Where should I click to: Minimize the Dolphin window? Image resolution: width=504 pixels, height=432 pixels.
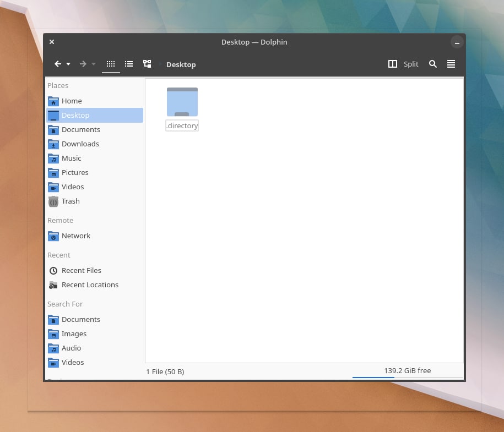[x=457, y=42]
